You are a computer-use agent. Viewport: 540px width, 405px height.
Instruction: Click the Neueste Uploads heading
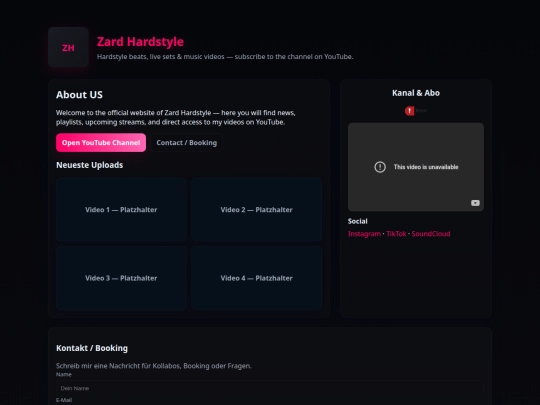90,165
